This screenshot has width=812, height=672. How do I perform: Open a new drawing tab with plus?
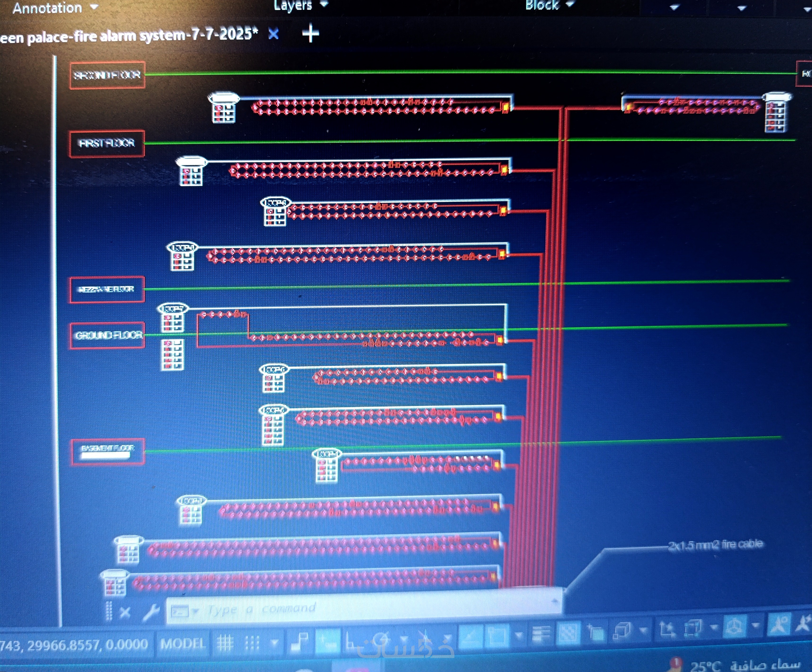click(311, 34)
